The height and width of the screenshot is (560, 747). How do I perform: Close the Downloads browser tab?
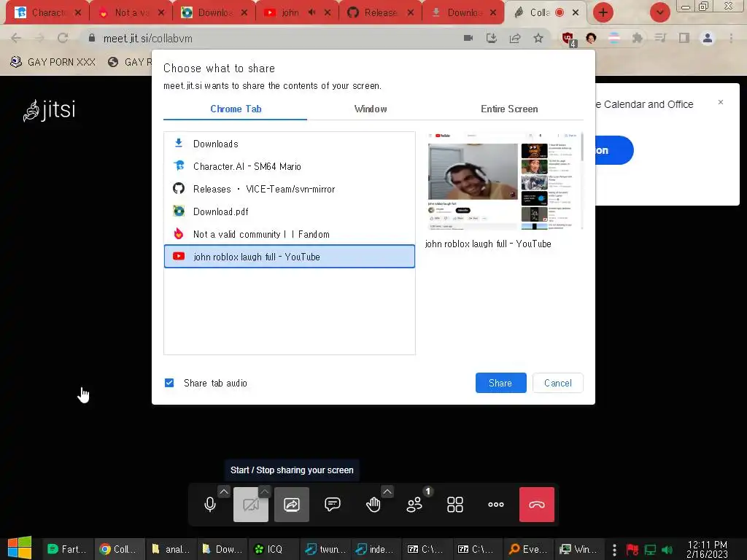click(x=494, y=12)
